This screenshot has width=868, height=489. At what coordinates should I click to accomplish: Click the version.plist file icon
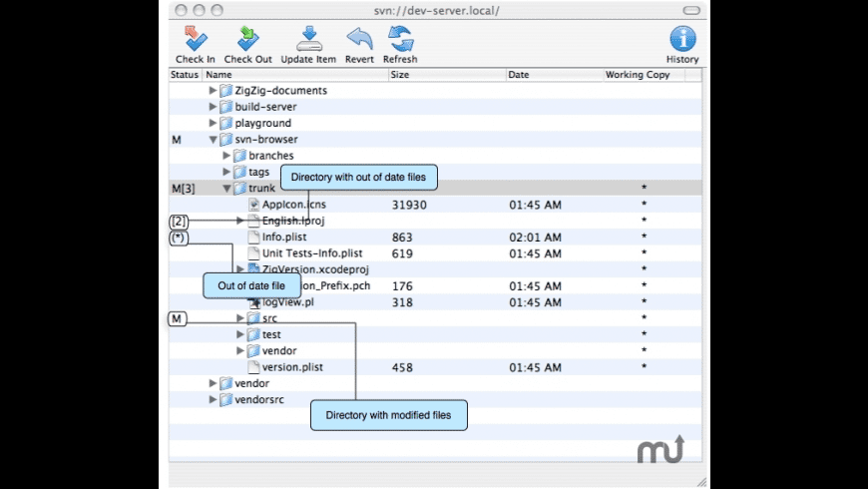click(253, 366)
